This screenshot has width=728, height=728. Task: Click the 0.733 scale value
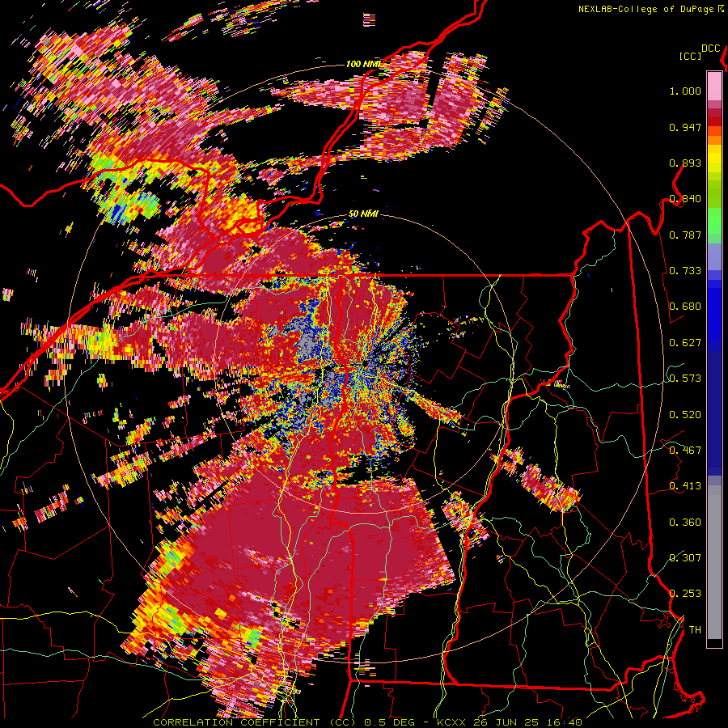click(685, 271)
